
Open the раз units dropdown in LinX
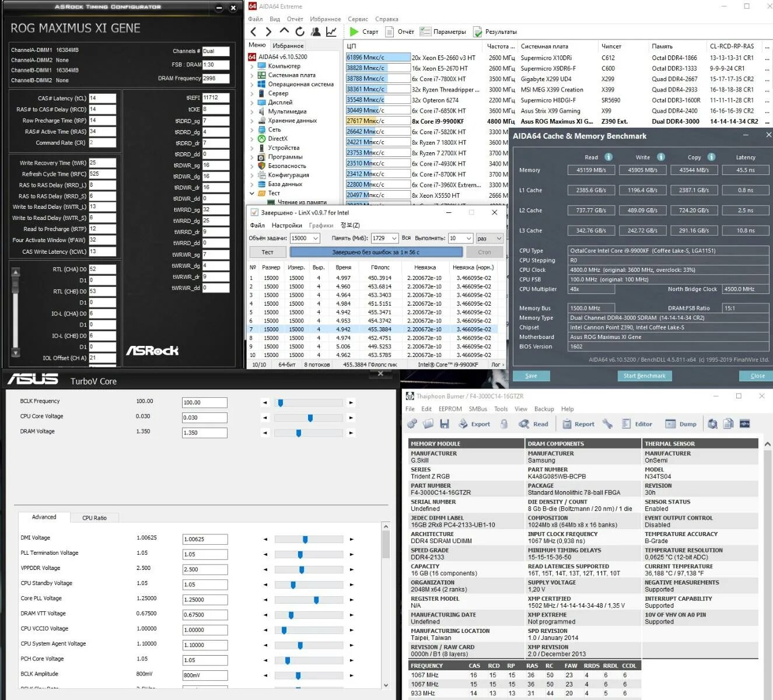(x=489, y=238)
